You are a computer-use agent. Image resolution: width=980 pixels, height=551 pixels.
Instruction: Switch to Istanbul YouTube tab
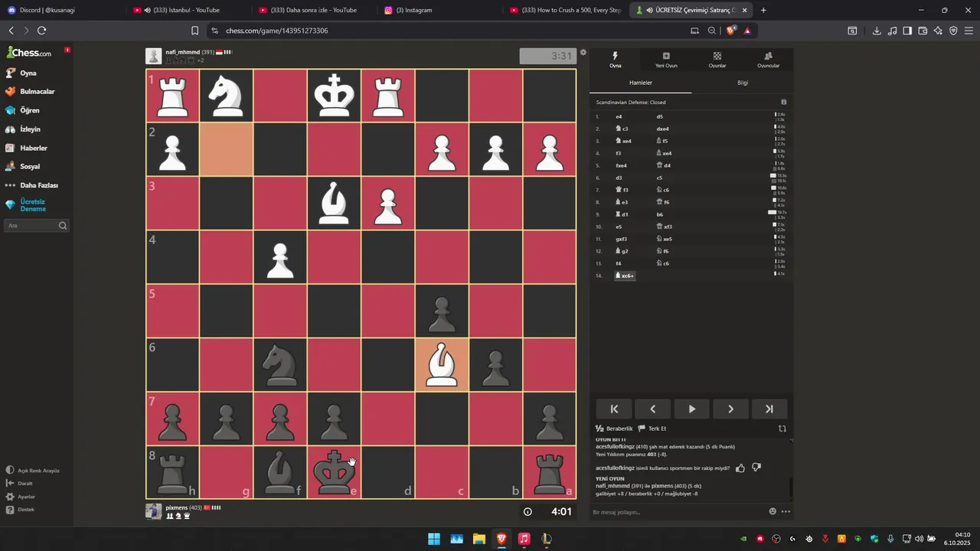click(x=188, y=10)
